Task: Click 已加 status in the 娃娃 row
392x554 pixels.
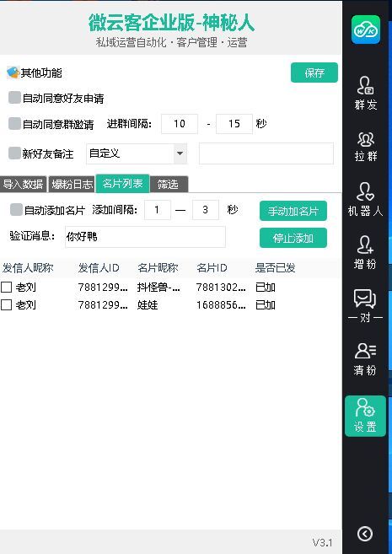Action: (266, 305)
